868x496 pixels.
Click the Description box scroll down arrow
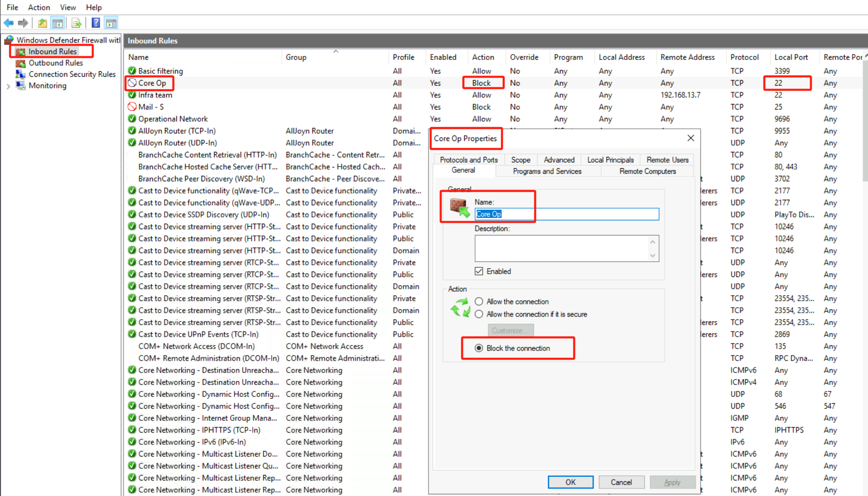point(652,256)
